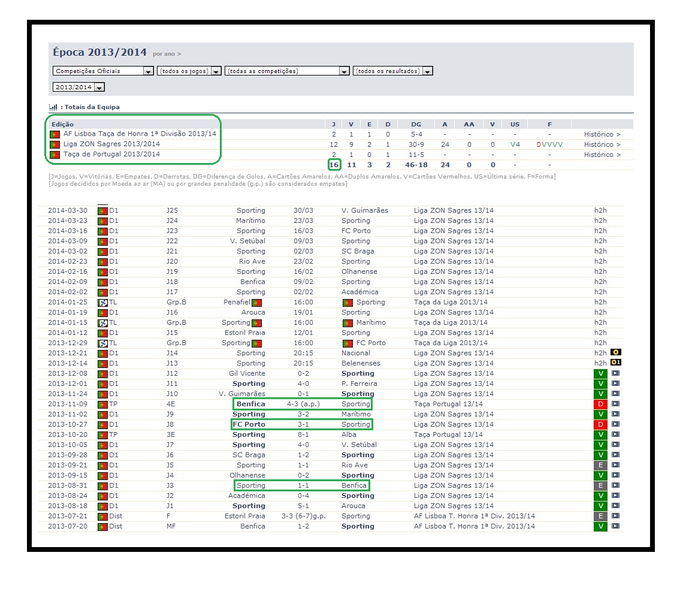
Task: Click the chart icon beside Totais da Equipa
Action: coord(53,107)
